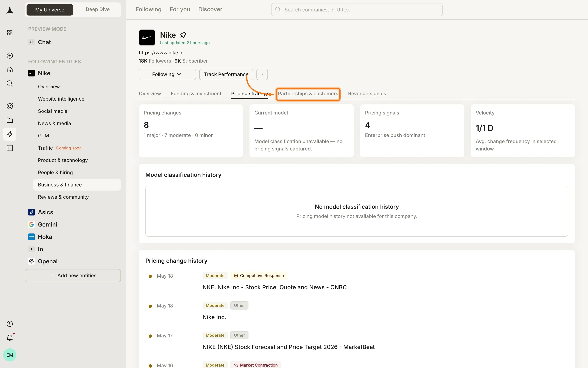The width and height of the screenshot is (588, 368).
Task: Select Website intelligence in sidebar
Action: (x=61, y=99)
